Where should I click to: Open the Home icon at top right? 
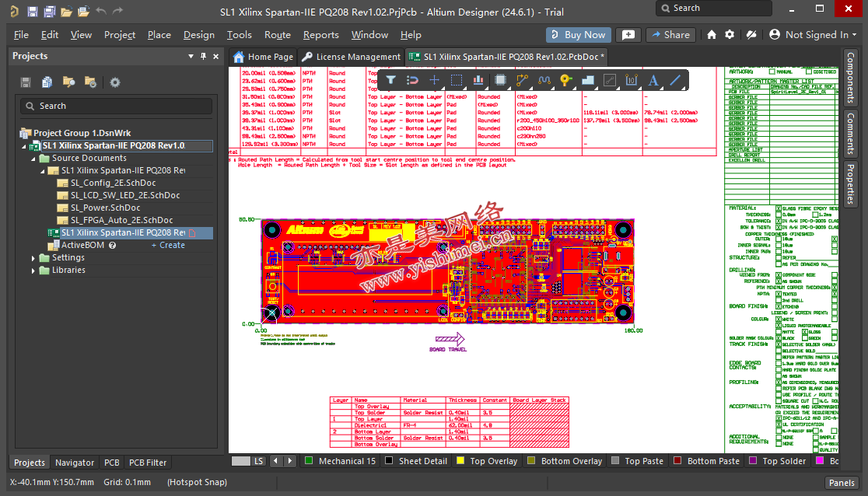tap(712, 35)
